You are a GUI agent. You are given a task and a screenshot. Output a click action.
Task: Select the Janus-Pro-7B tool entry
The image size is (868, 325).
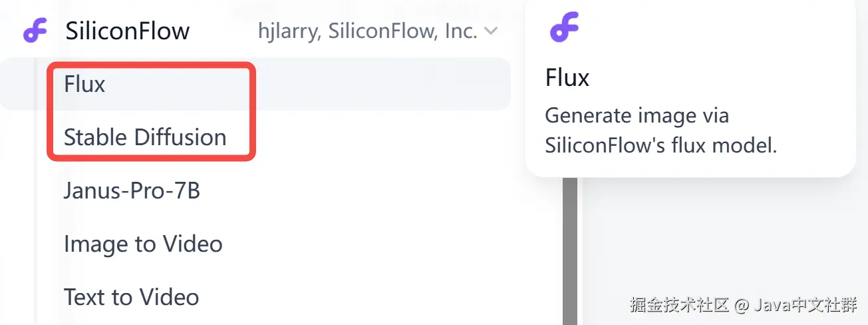(x=132, y=190)
